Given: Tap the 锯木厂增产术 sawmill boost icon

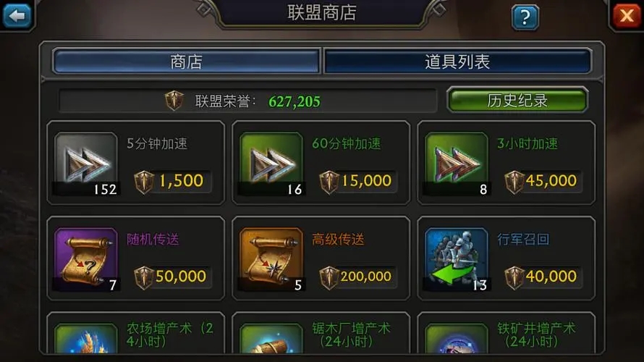Looking at the screenshot, I should click(271, 338).
